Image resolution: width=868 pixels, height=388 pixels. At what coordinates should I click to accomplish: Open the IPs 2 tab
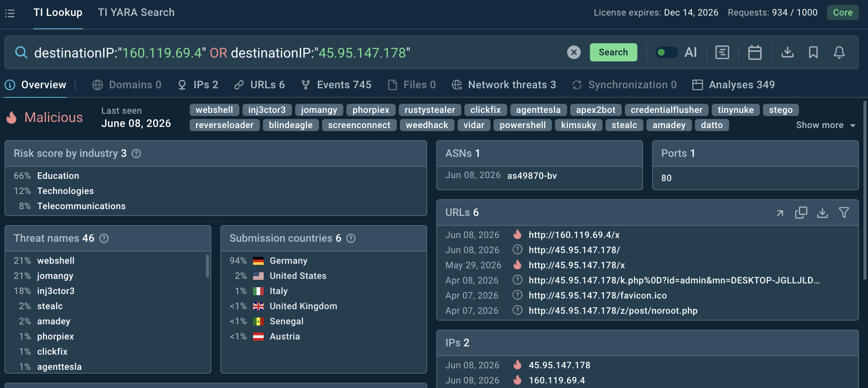(198, 85)
